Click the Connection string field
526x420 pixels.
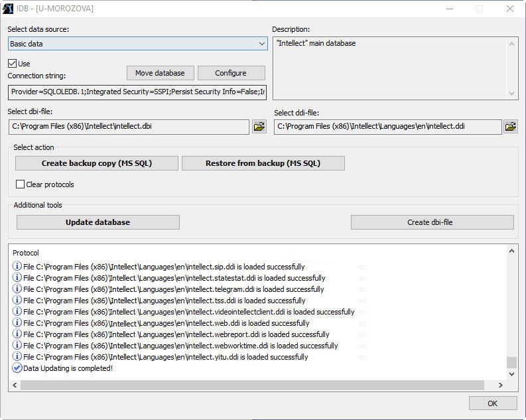point(137,92)
